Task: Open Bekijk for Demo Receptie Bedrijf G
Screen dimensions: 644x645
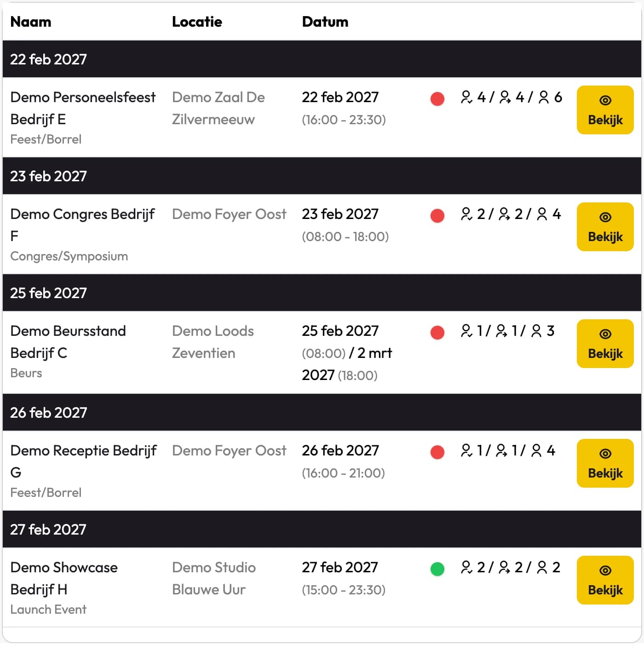Action: (605, 463)
